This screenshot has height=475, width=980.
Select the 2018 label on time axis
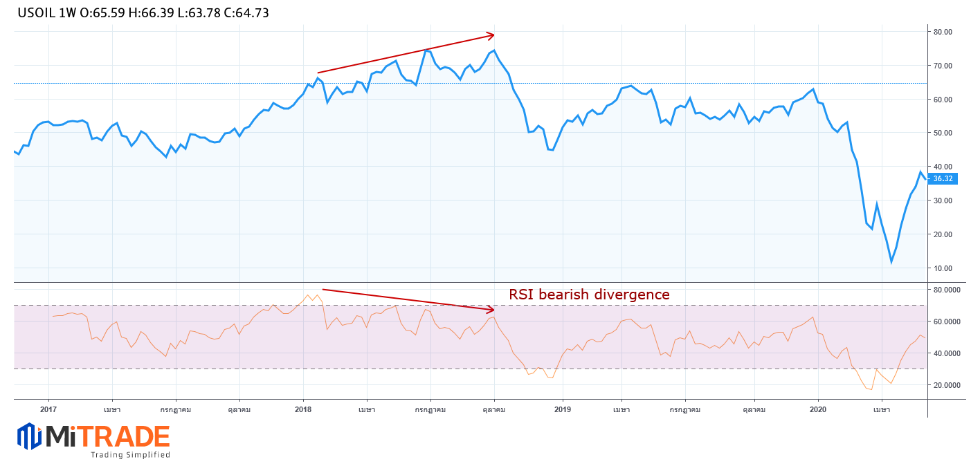point(303,410)
